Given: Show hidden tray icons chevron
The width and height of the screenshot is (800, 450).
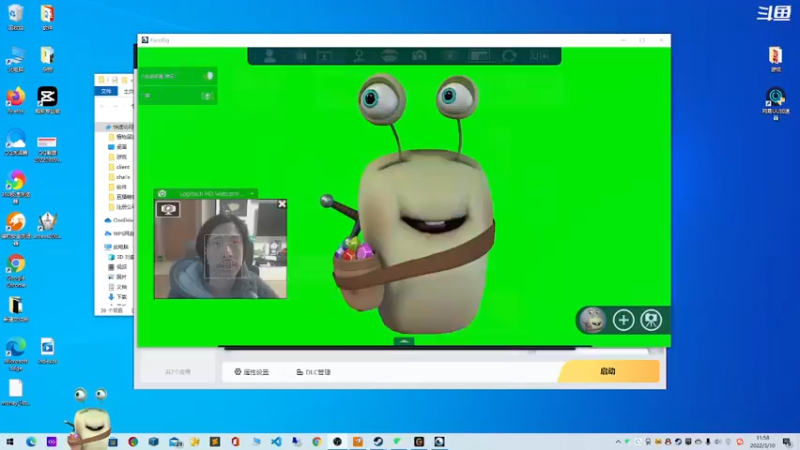Looking at the screenshot, I should [618, 442].
